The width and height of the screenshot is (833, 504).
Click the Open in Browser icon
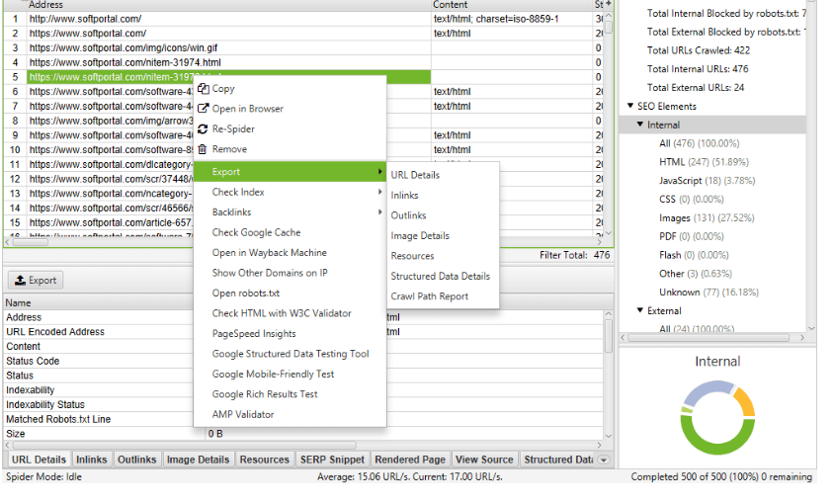[203, 109]
